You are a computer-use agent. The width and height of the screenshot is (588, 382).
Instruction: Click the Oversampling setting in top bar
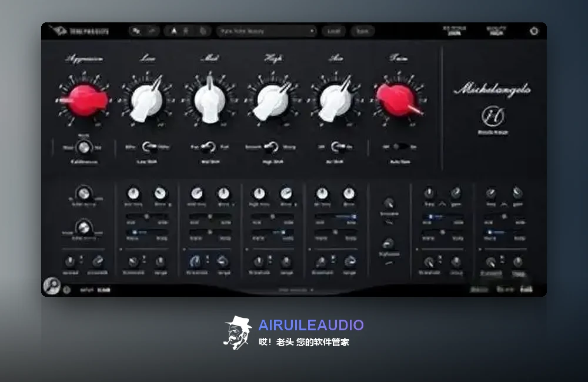[x=454, y=31]
